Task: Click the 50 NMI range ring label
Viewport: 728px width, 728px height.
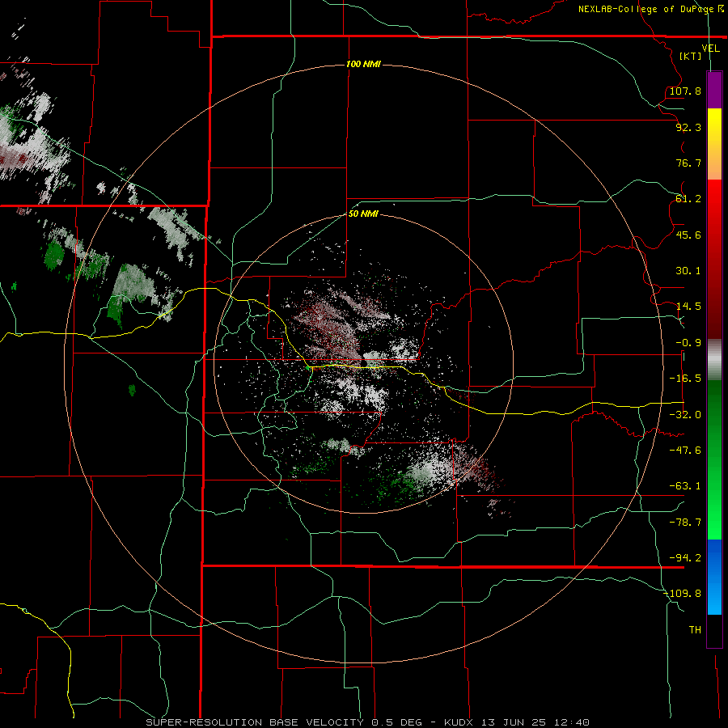Action: pos(363,214)
